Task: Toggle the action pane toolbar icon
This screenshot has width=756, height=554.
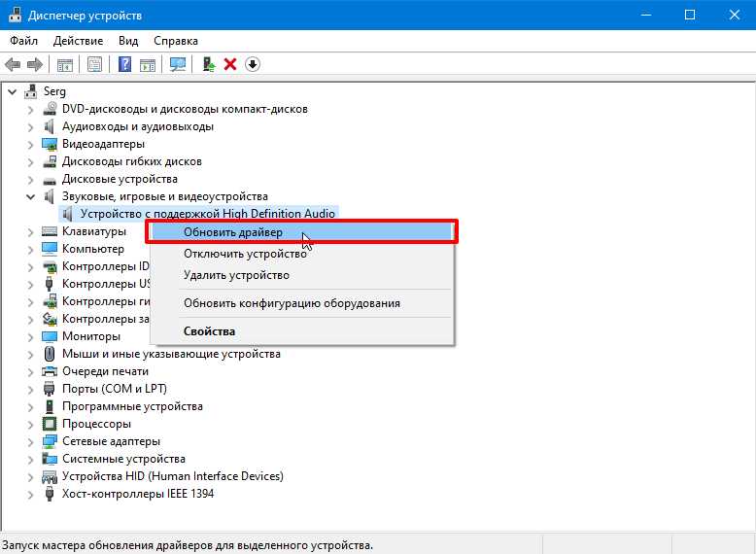Action: point(148,64)
